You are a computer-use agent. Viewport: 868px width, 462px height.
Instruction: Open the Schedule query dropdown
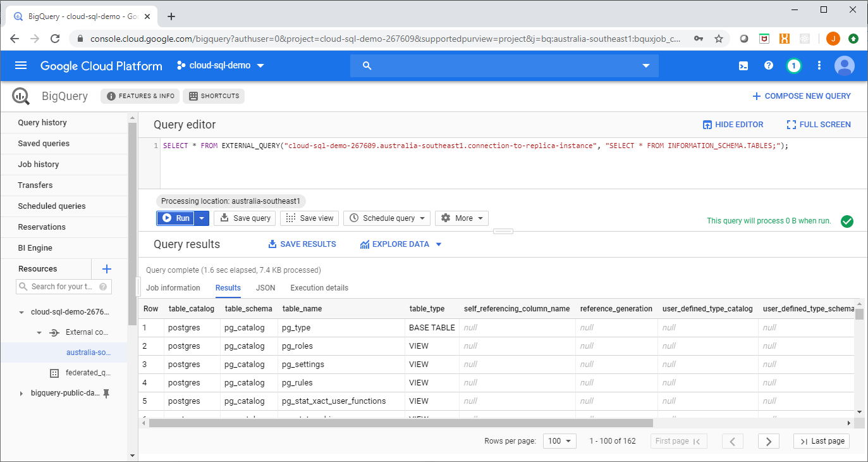tap(387, 218)
